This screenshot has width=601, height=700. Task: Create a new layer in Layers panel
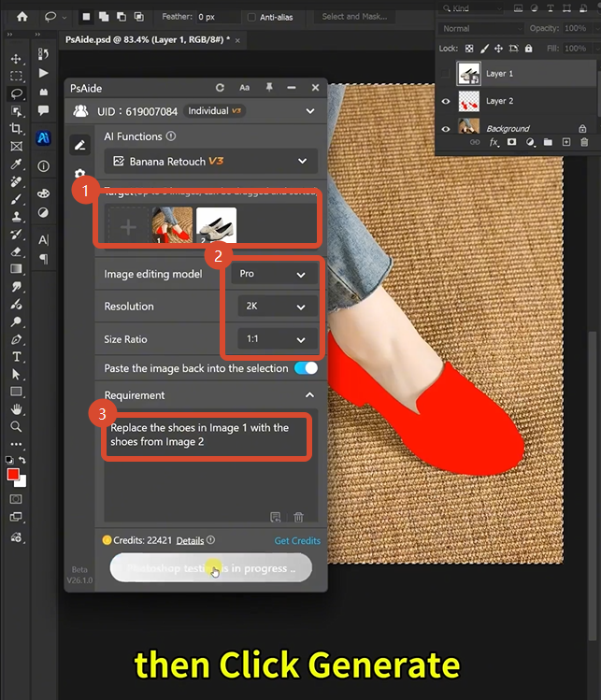coord(566,142)
